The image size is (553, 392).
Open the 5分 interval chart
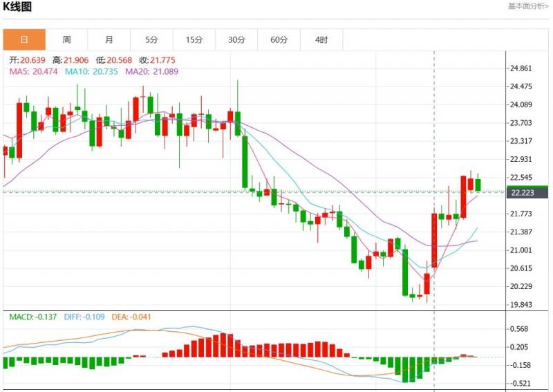click(151, 40)
